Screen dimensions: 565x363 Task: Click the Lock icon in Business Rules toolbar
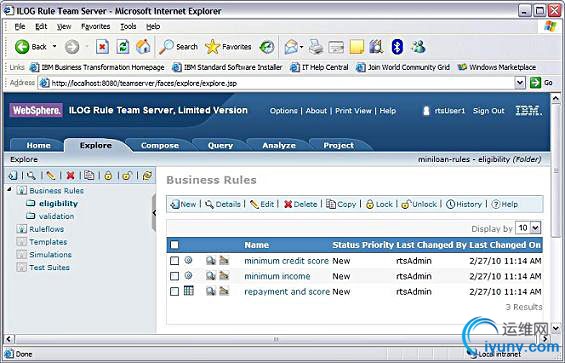click(370, 204)
